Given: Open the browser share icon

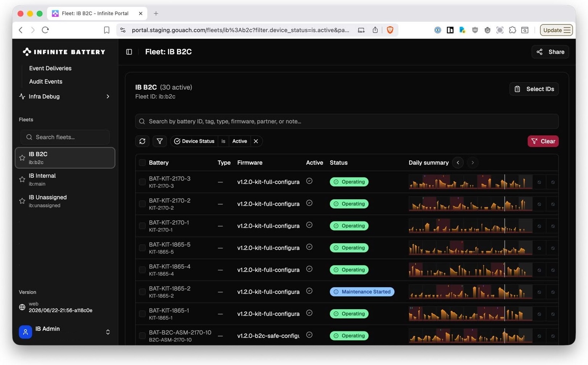Looking at the screenshot, I should click(375, 30).
